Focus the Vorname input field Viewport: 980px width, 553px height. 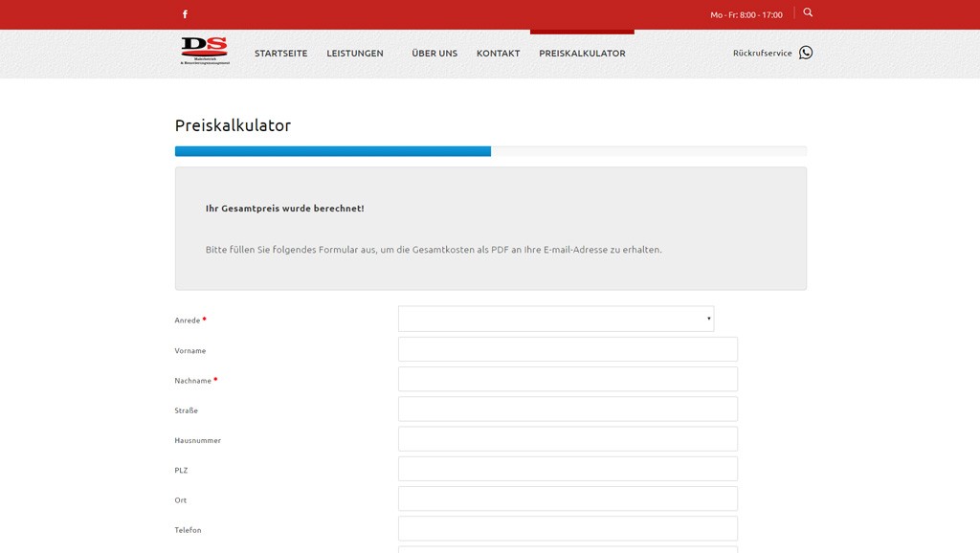point(568,349)
